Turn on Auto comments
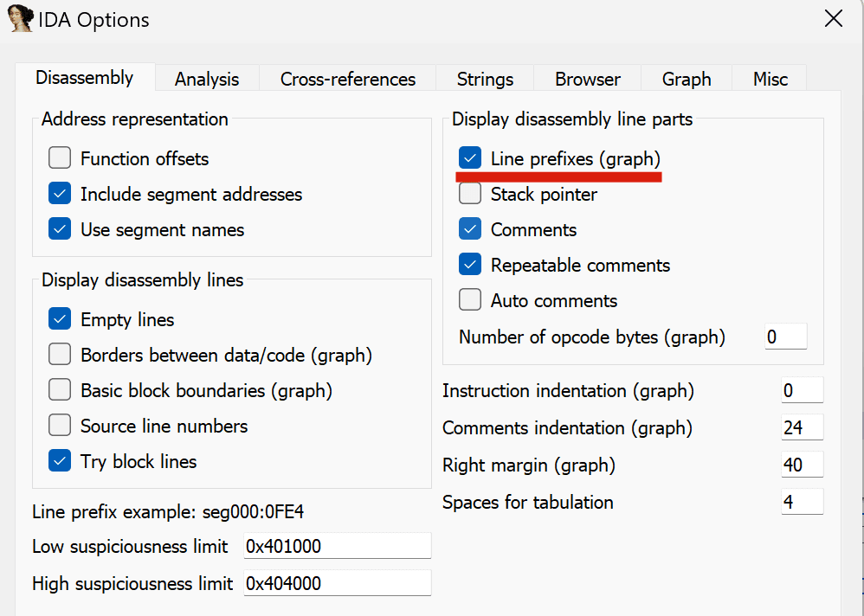The height and width of the screenshot is (616, 864). click(x=470, y=300)
